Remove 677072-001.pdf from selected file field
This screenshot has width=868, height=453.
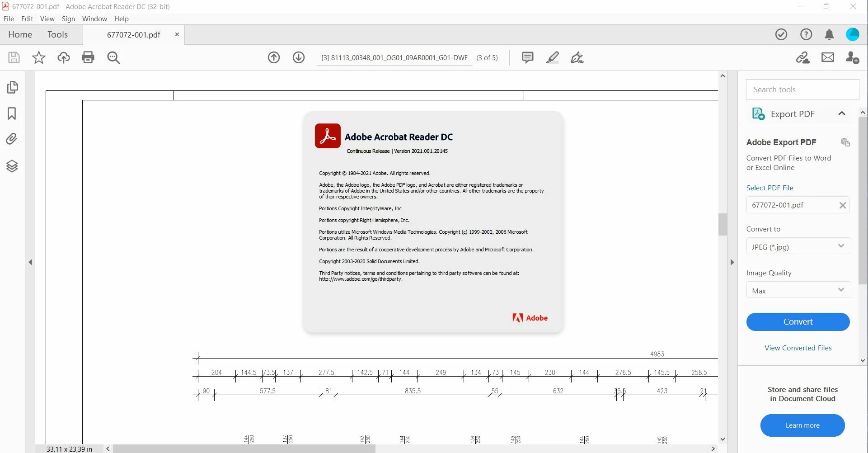click(x=843, y=205)
